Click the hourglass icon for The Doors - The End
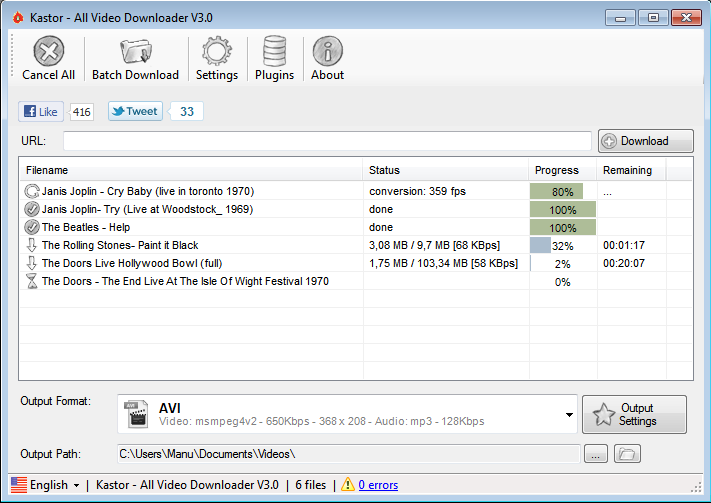The height and width of the screenshot is (503, 711). [32, 281]
